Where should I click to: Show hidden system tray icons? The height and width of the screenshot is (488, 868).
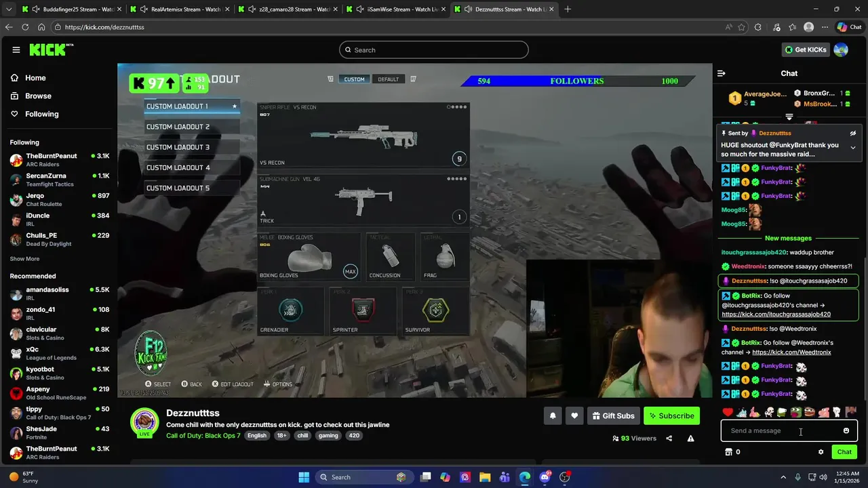[x=783, y=477]
